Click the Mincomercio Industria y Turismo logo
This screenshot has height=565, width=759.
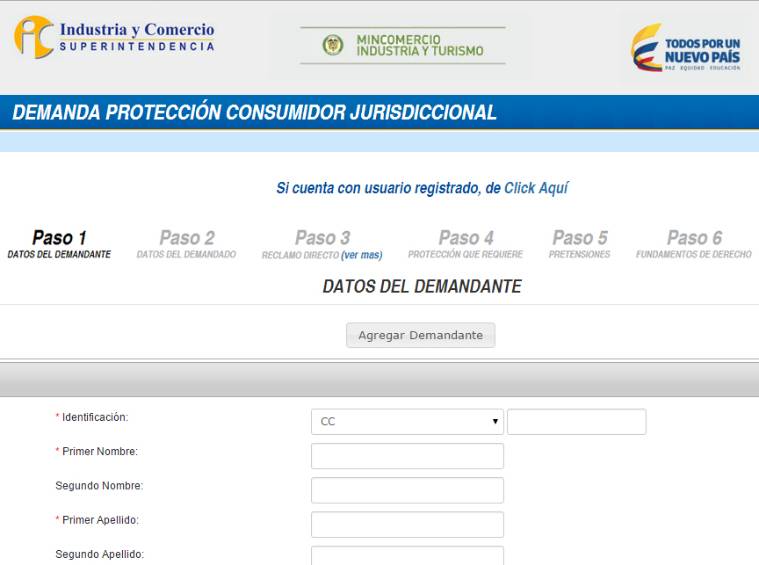coord(402,45)
